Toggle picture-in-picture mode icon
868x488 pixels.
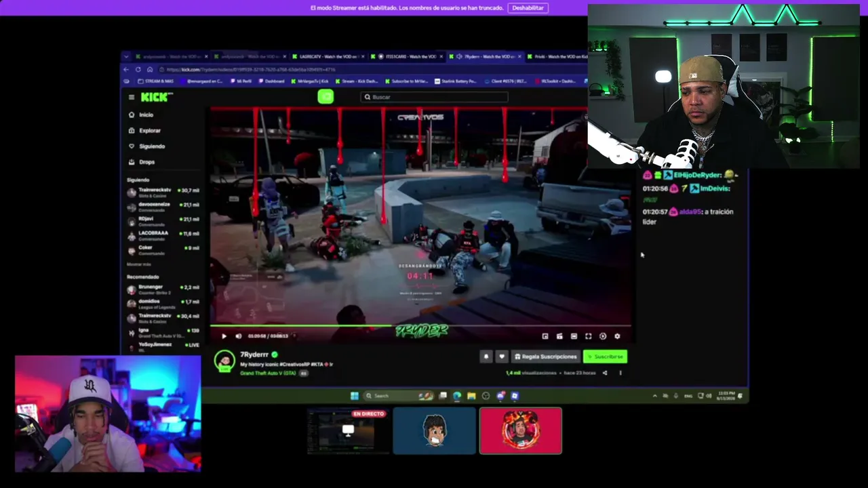pos(545,336)
